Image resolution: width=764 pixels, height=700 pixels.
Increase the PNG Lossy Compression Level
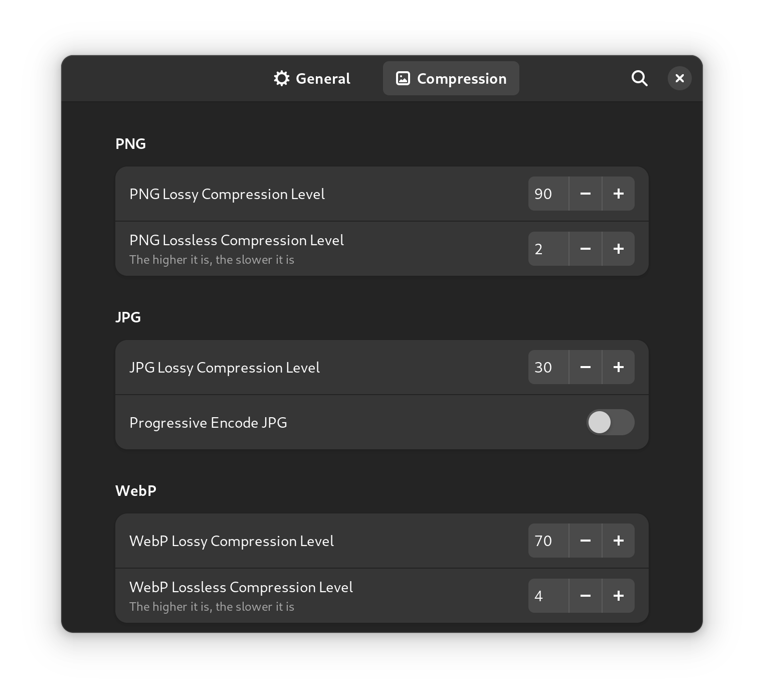coord(618,194)
